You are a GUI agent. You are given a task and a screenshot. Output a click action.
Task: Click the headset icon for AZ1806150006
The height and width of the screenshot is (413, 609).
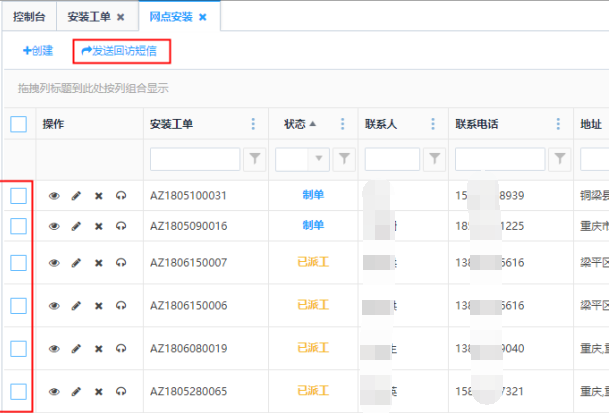pos(120,306)
